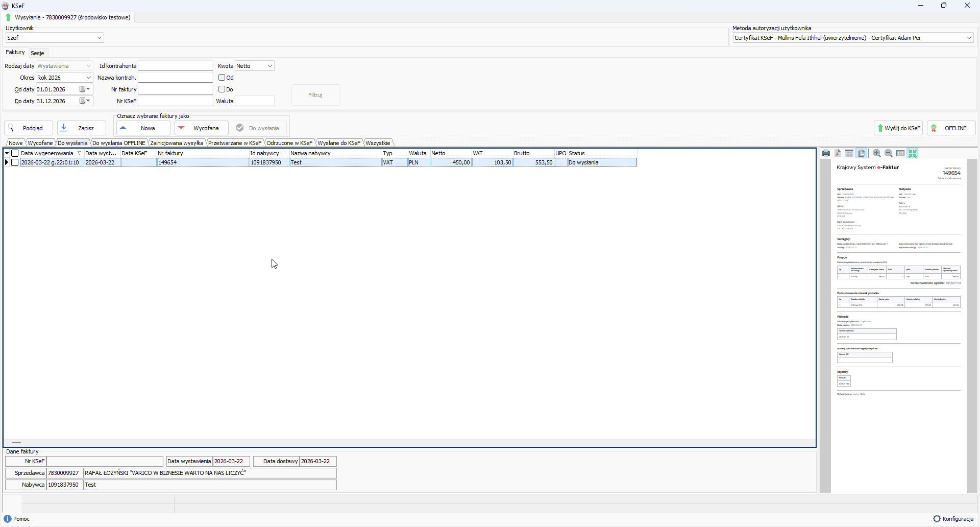
Task: Check the box for invoice 149654 row
Action: [x=15, y=162]
